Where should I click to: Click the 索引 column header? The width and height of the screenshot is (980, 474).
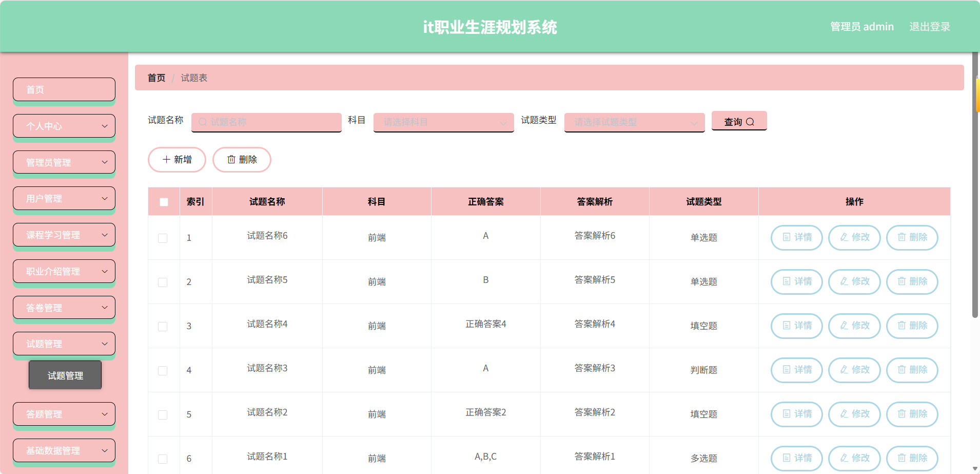tap(195, 201)
